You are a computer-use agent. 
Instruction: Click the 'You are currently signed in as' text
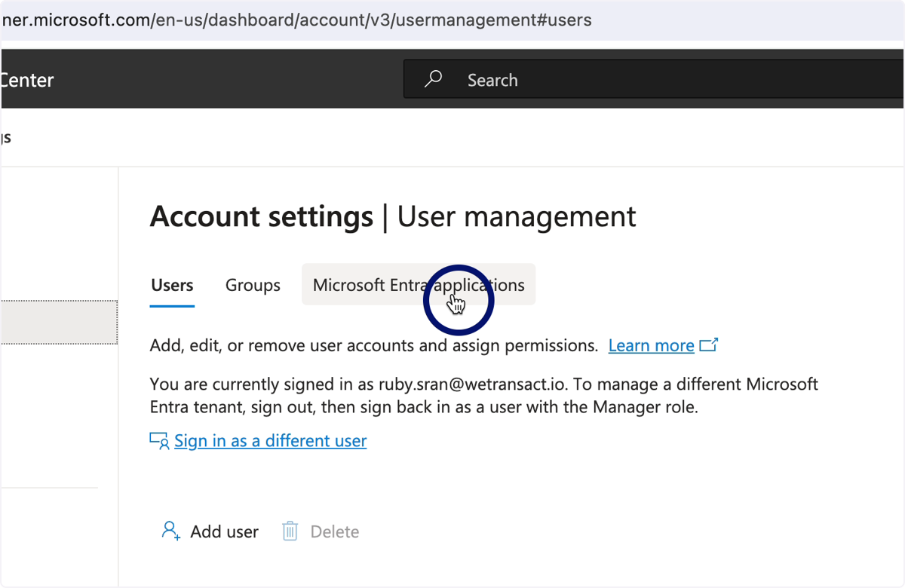point(262,384)
